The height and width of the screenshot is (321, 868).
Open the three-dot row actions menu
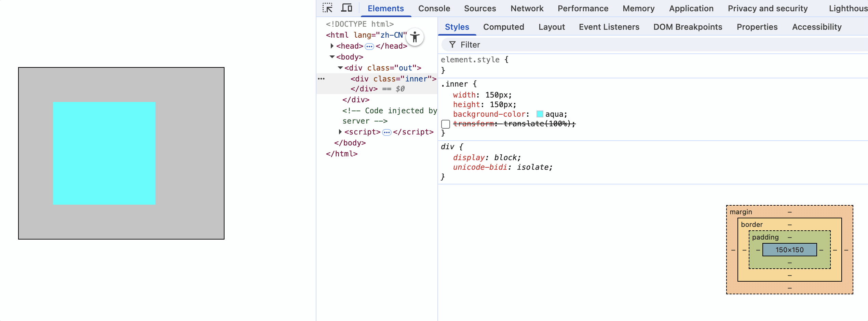[321, 79]
